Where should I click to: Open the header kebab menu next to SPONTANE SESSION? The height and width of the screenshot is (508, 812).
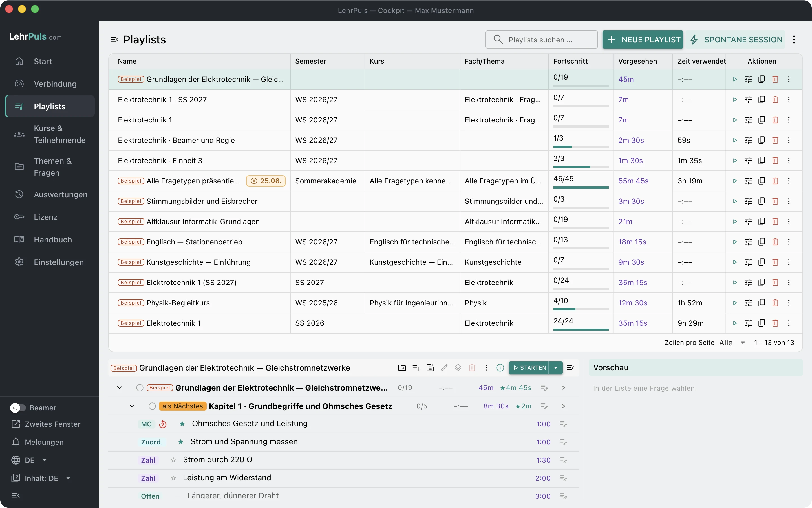pyautogui.click(x=794, y=40)
